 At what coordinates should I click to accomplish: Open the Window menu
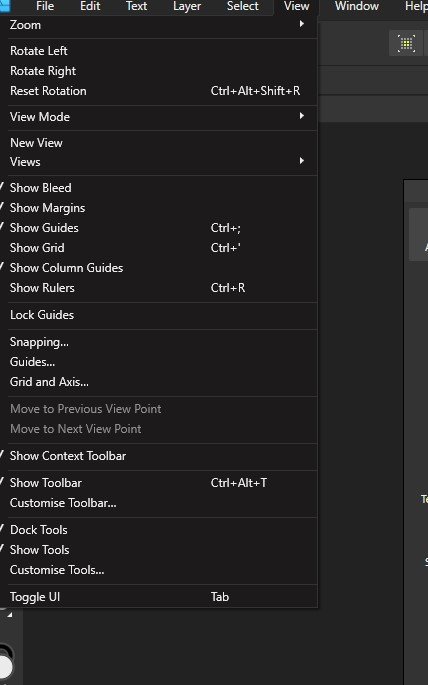[x=357, y=7]
